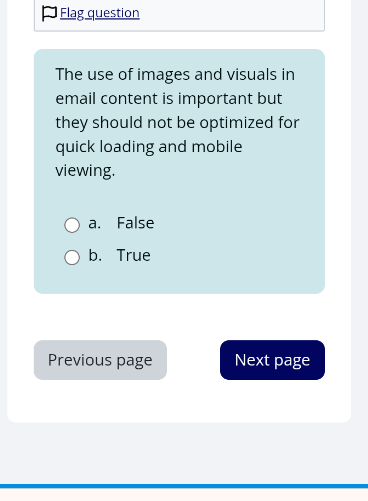Select the radio button for option a

(72, 225)
